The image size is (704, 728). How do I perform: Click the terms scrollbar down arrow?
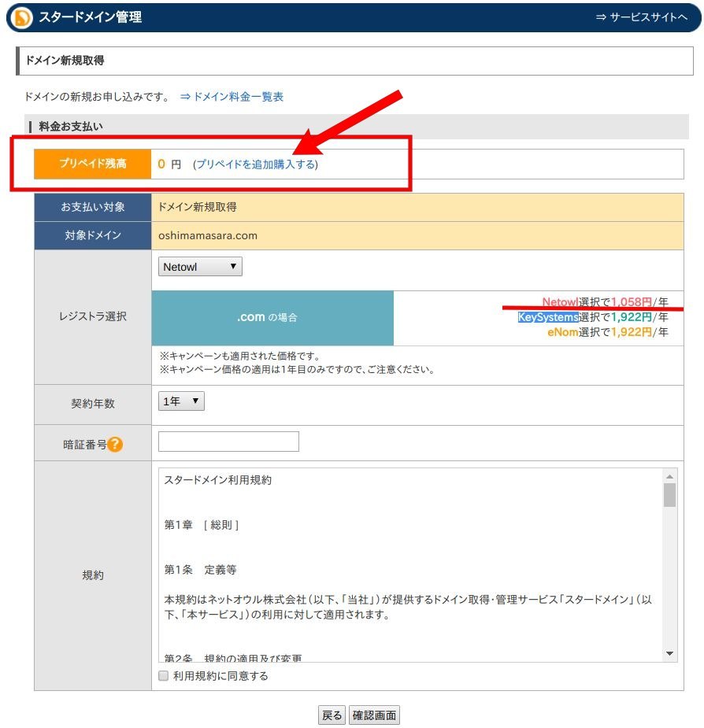click(669, 654)
